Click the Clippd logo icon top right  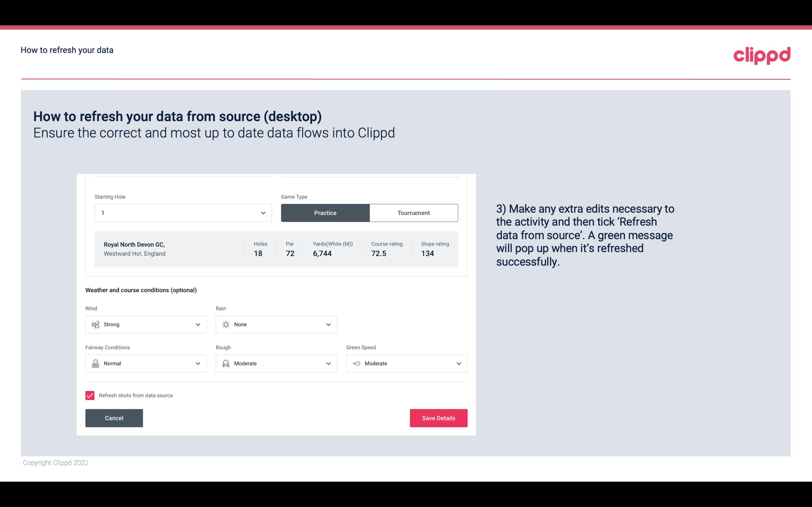tap(762, 54)
